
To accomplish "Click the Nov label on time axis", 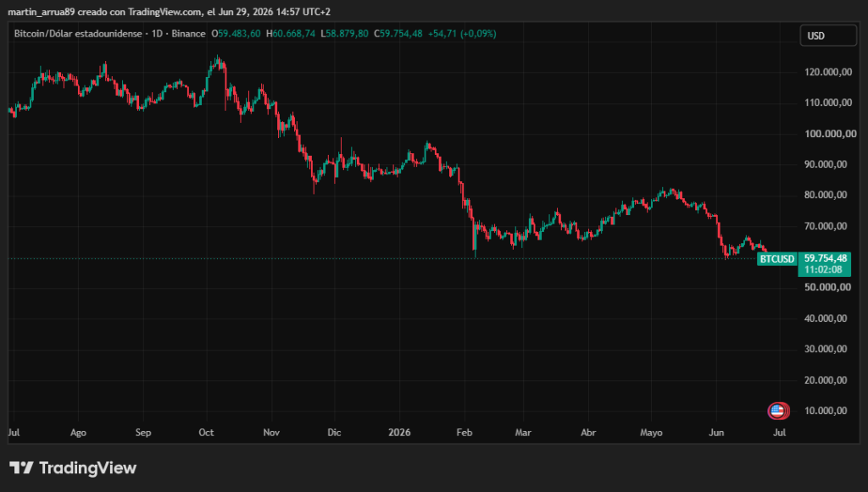I will (x=271, y=433).
